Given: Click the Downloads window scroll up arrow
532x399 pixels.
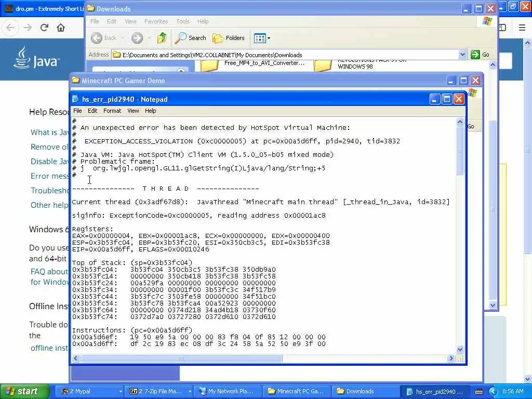Looking at the screenshot, I should pyautogui.click(x=493, y=64).
